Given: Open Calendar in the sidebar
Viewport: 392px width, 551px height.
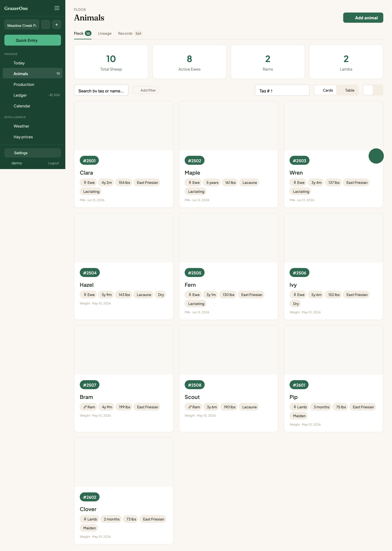Looking at the screenshot, I should click(x=33, y=106).
